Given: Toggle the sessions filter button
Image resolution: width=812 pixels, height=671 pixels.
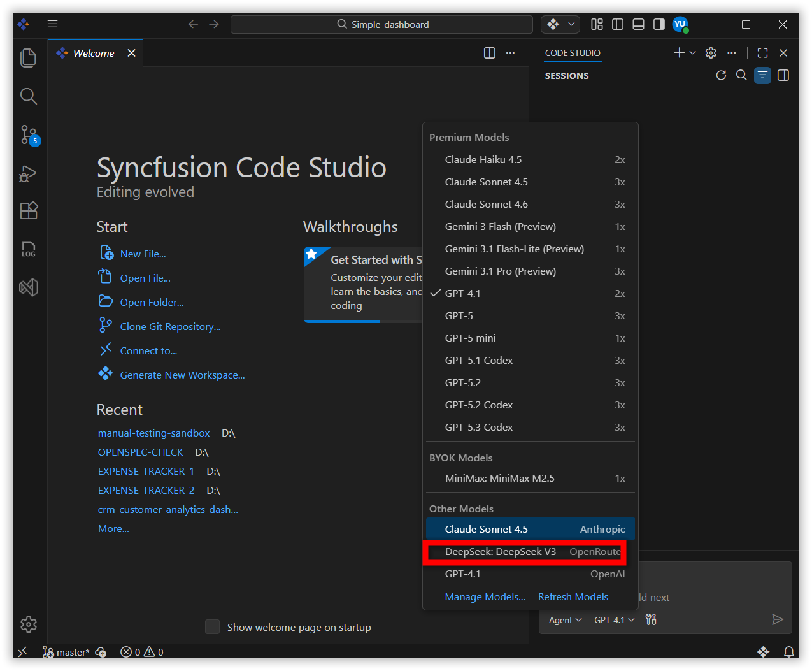Looking at the screenshot, I should 762,75.
